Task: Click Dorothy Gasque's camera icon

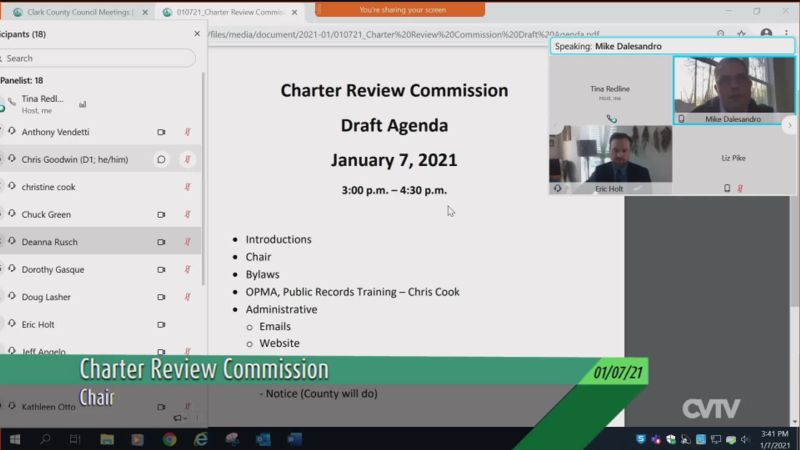Action: (x=161, y=269)
